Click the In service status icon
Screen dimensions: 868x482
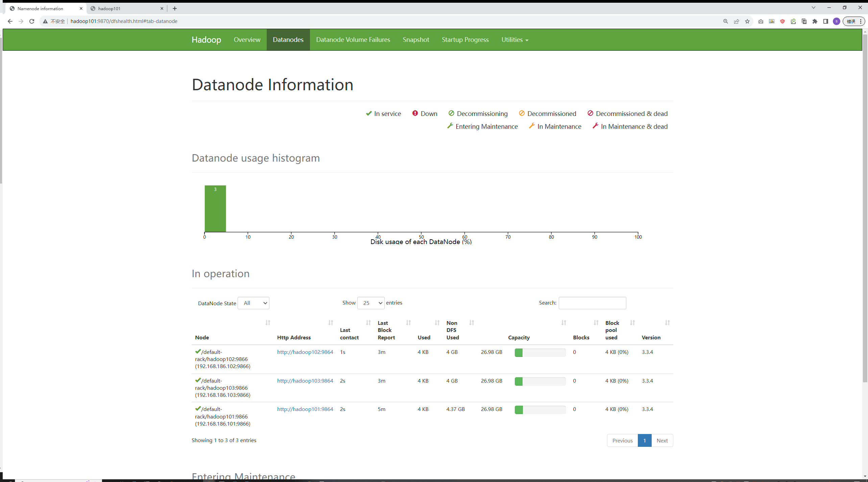(368, 113)
